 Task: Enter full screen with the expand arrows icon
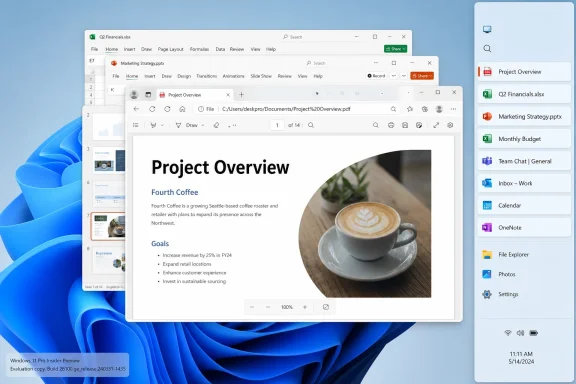coord(436,125)
